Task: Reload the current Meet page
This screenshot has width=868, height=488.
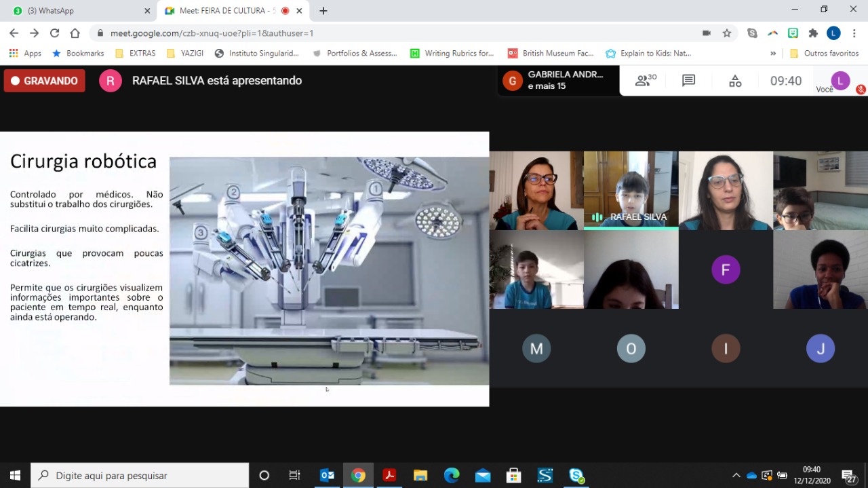Action: pos(54,33)
